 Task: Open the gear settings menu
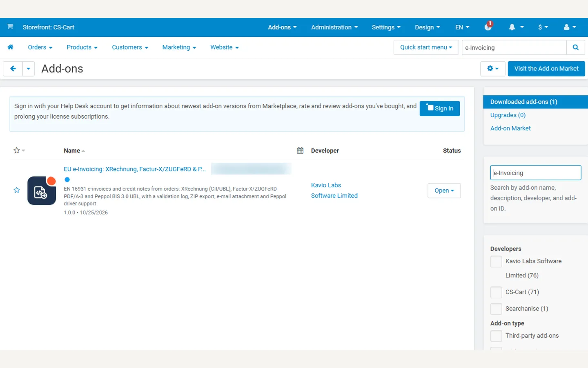(x=493, y=69)
